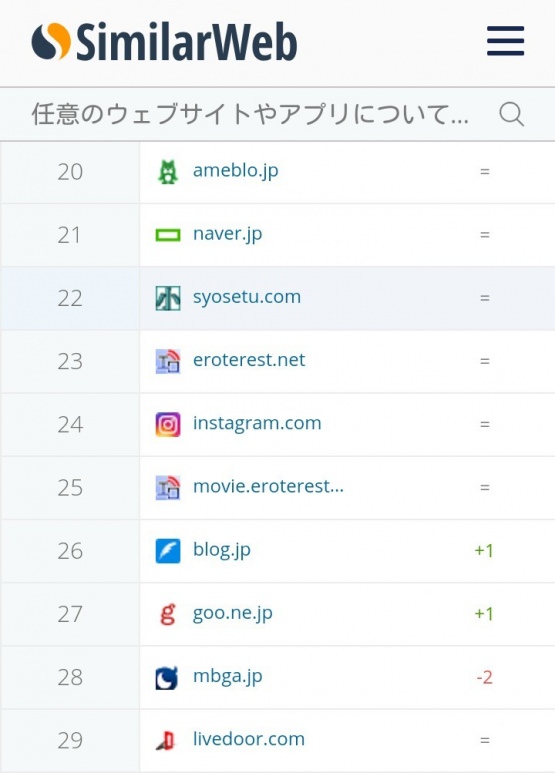Open the livedoor.com link
Viewport: 555px width, 773px height.
click(x=248, y=739)
